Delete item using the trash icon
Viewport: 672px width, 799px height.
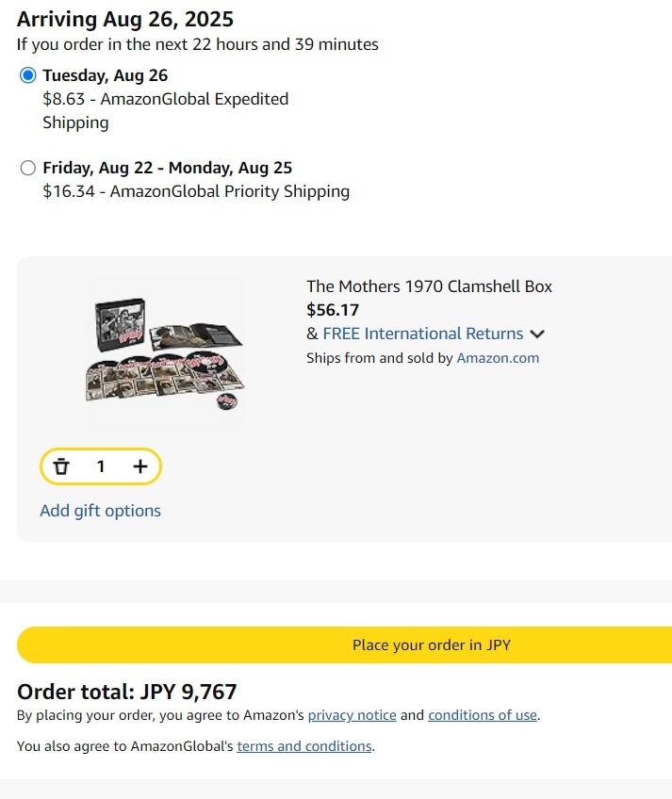tap(61, 466)
